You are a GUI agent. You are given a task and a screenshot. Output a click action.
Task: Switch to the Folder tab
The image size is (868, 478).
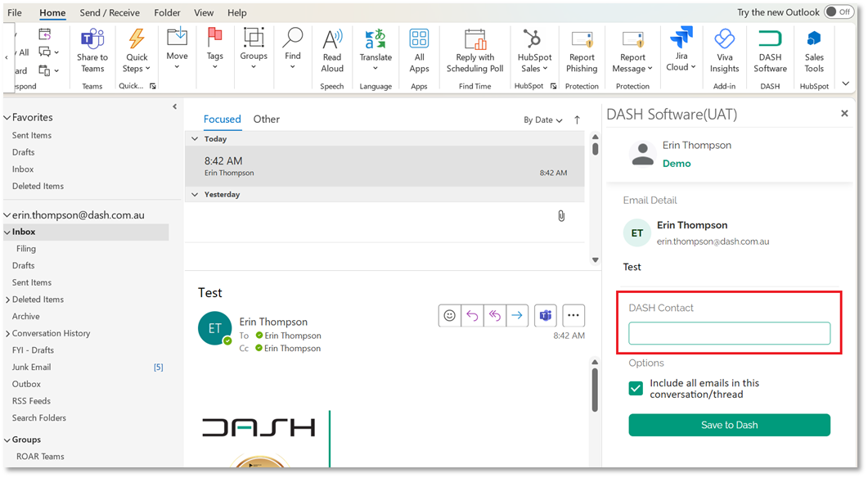[x=167, y=12]
